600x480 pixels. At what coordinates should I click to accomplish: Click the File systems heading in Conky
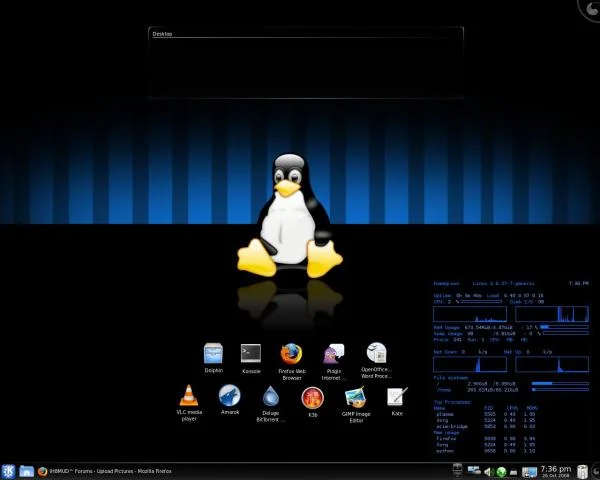[452, 377]
